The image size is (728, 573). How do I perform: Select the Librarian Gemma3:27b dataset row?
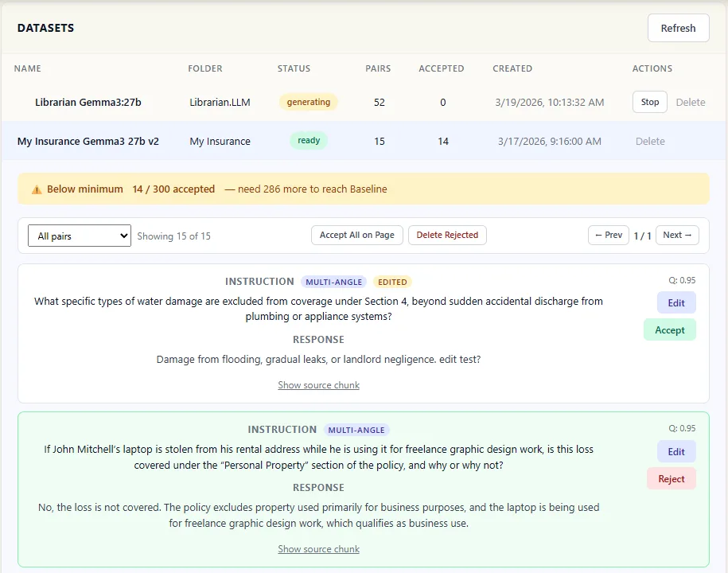point(88,102)
